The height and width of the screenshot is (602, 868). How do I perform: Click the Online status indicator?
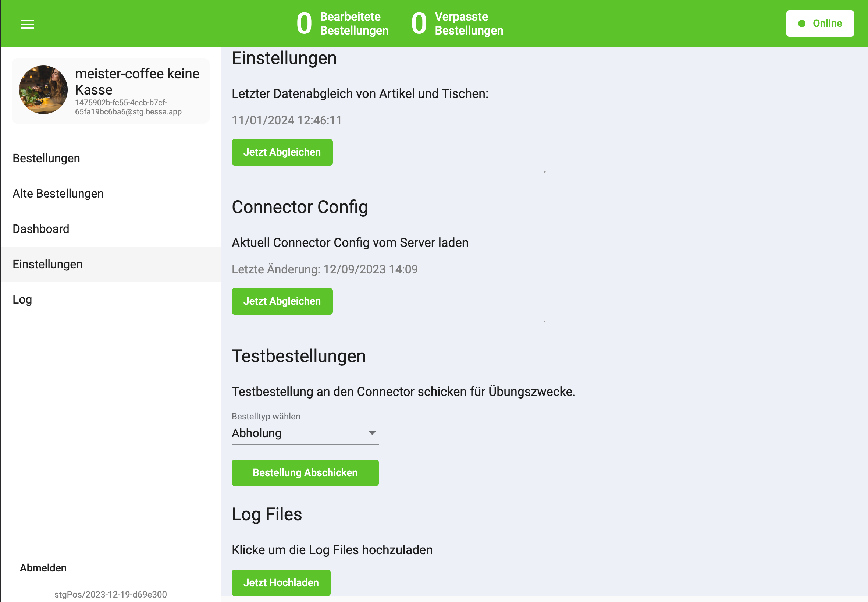point(820,24)
